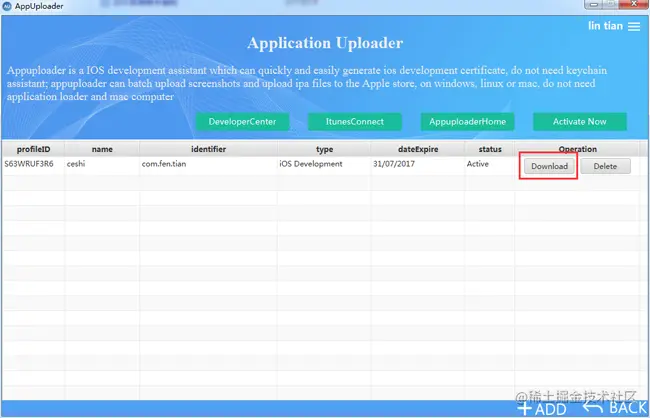The width and height of the screenshot is (650, 418).
Task: Close the AppUploader window
Action: tap(634, 4)
